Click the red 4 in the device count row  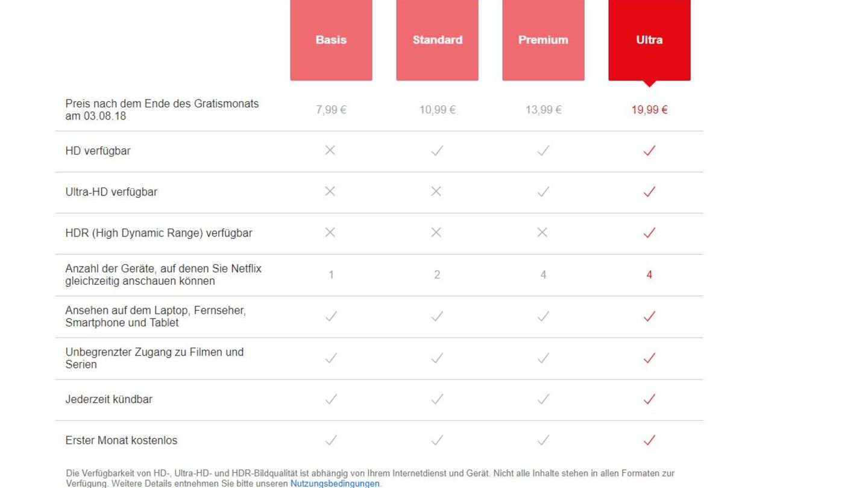pos(649,274)
